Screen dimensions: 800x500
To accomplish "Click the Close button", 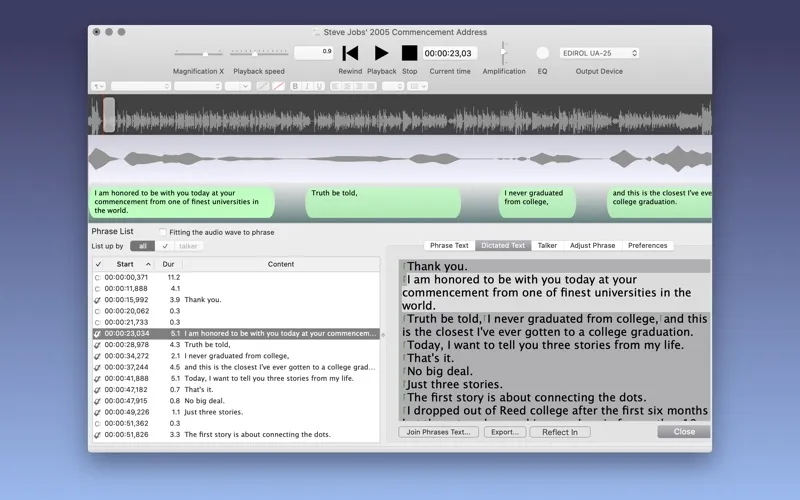I will tap(684, 432).
